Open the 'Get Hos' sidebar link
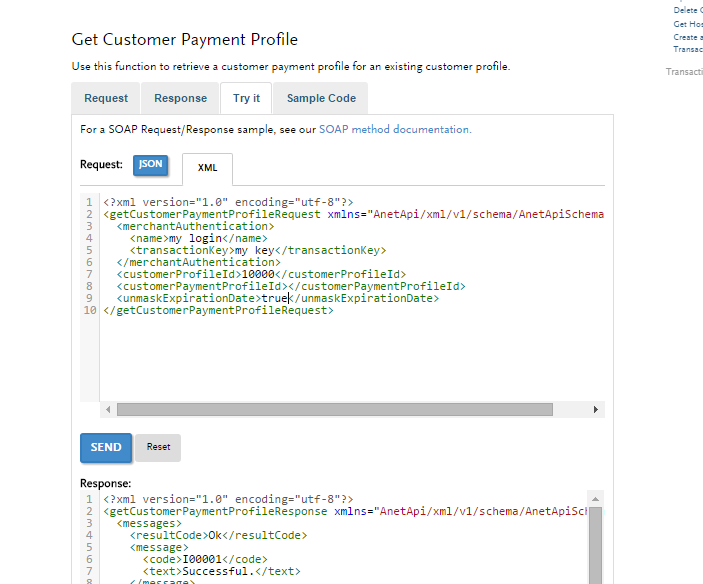The height and width of the screenshot is (584, 703). coord(688,24)
